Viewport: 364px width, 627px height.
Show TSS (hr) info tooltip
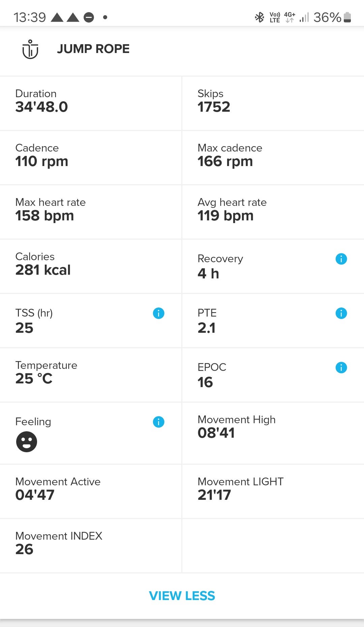(158, 313)
